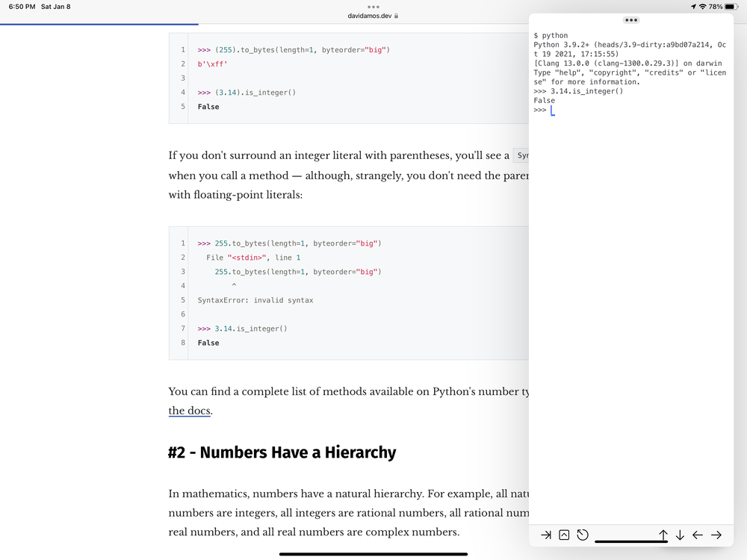
Task: Tap the Escape icon in terminal toolbar
Action: click(583, 535)
